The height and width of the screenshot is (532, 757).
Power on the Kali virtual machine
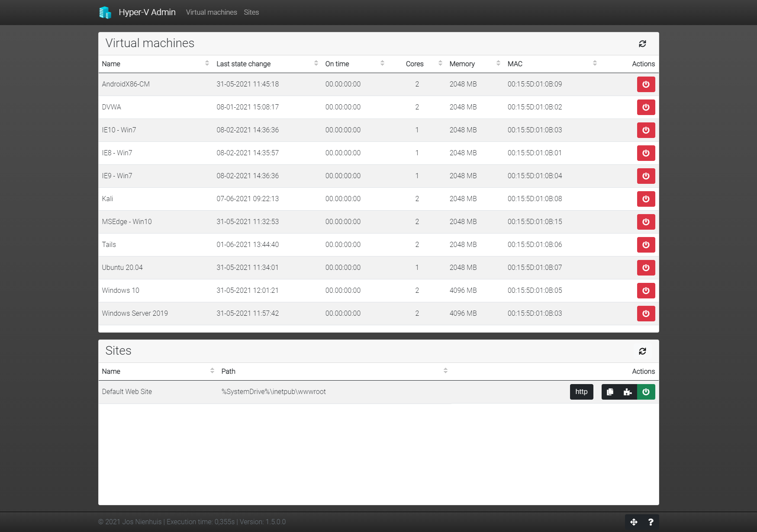tap(646, 199)
